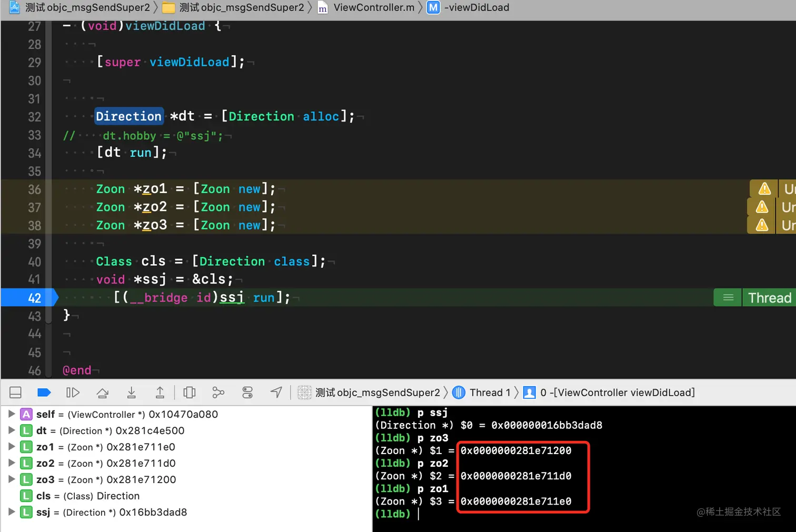Deactivate breakpoints with the blue breakpoint icon
Image resolution: width=796 pixels, height=532 pixels.
[x=44, y=393]
